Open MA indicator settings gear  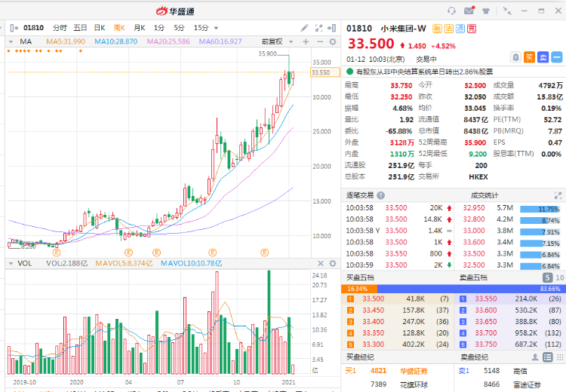point(333,41)
